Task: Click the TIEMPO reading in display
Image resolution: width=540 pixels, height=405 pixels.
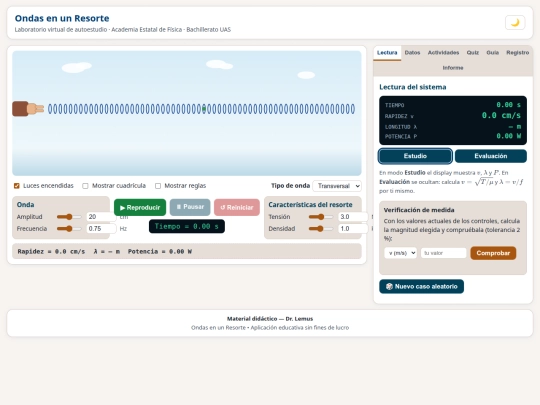Action: click(x=453, y=105)
